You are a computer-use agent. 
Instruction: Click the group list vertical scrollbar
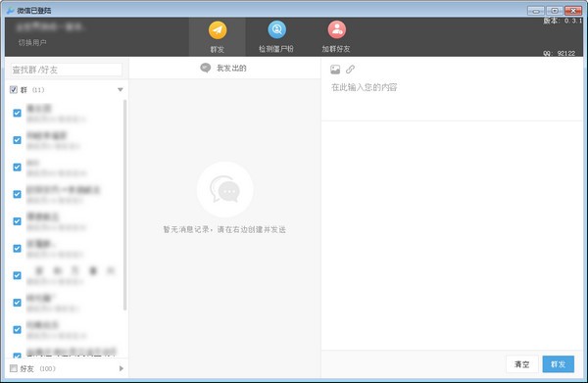[124, 205]
